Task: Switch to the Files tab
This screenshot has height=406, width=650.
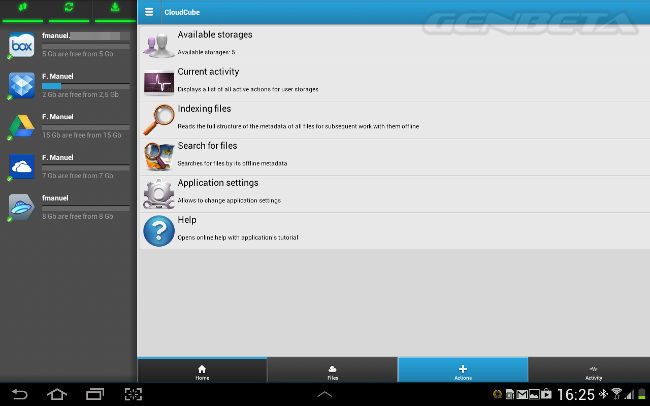Action: (x=332, y=371)
